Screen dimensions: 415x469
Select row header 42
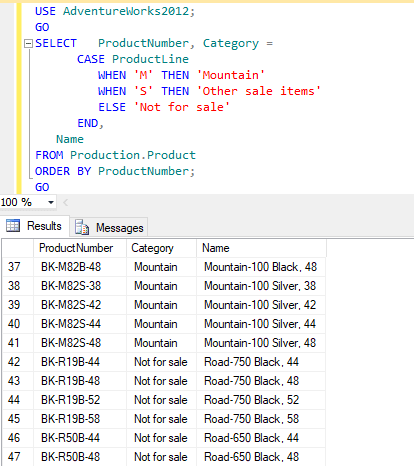(18, 362)
